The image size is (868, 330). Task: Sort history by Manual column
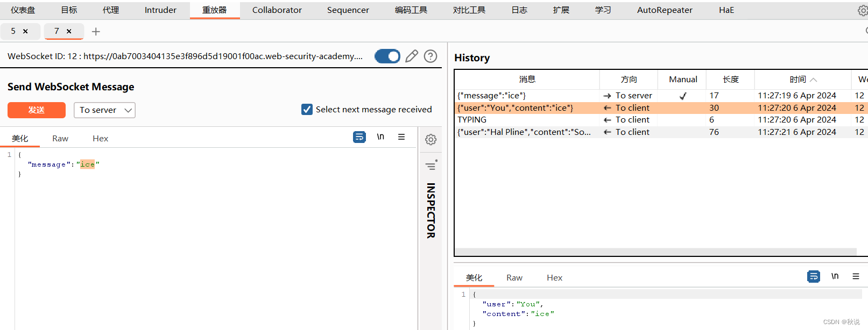[x=683, y=80]
